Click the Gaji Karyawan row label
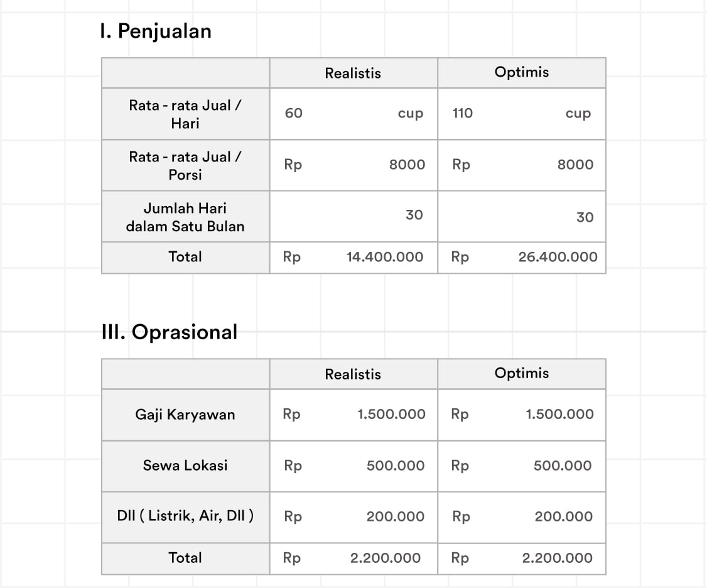Image resolution: width=707 pixels, height=588 pixels. click(x=185, y=415)
